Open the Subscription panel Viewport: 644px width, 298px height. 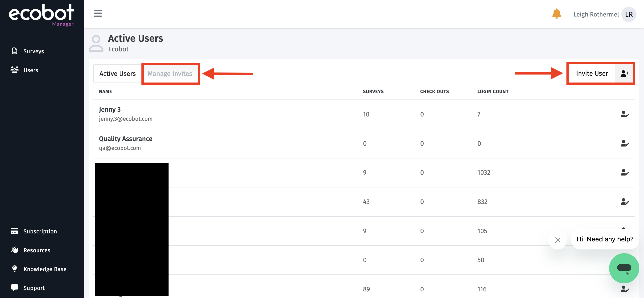pos(40,231)
